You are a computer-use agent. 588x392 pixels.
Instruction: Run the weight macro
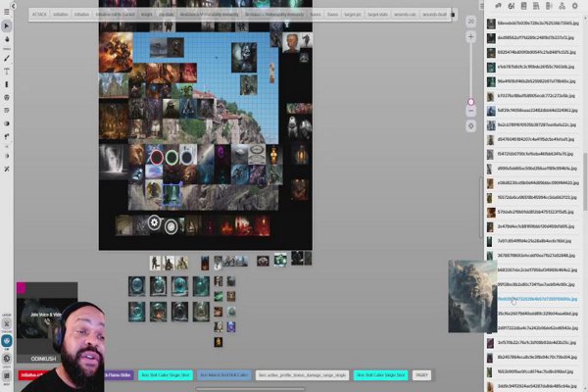[147, 15]
